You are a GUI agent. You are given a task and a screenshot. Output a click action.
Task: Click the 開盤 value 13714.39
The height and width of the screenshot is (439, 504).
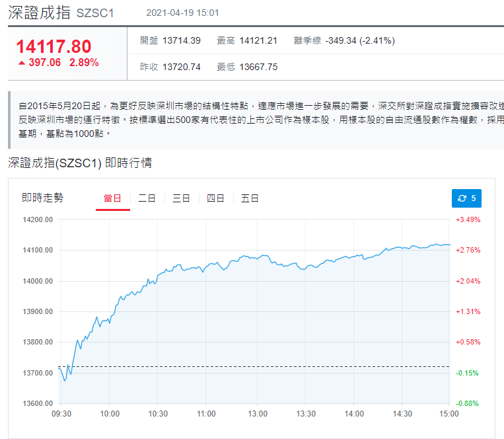[x=181, y=40]
